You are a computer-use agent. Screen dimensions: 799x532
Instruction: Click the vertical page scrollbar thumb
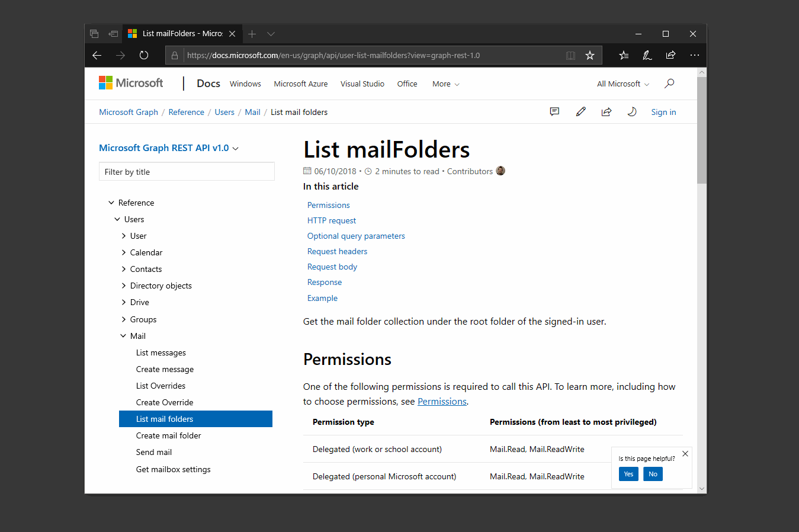pyautogui.click(x=702, y=130)
